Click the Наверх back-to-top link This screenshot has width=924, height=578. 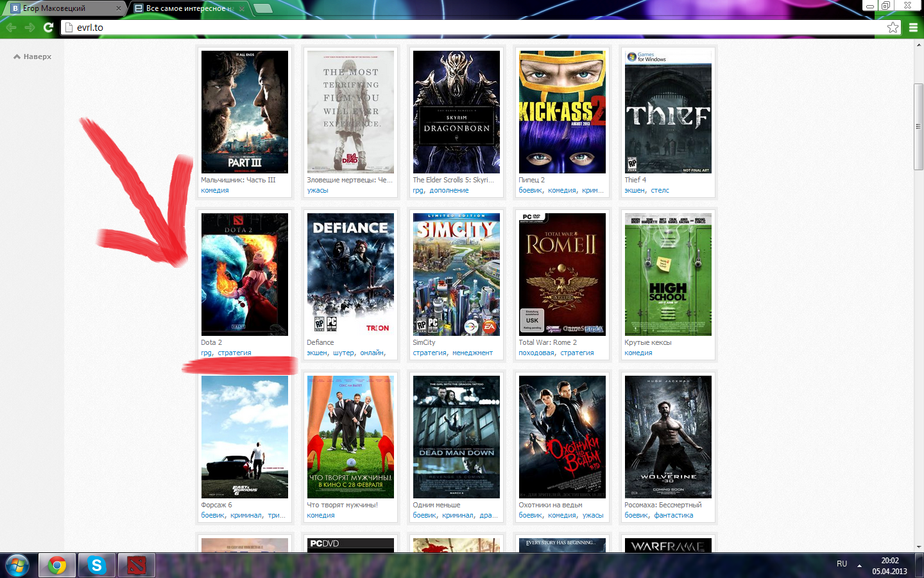pyautogui.click(x=32, y=57)
